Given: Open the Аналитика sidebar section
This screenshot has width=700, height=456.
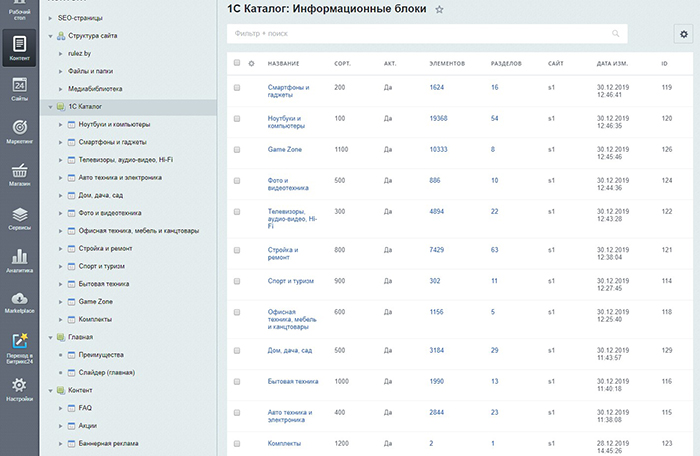Looking at the screenshot, I should point(19,260).
